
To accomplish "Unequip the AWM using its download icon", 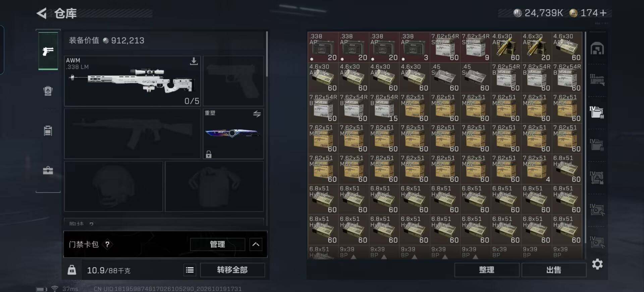I will pos(194,61).
